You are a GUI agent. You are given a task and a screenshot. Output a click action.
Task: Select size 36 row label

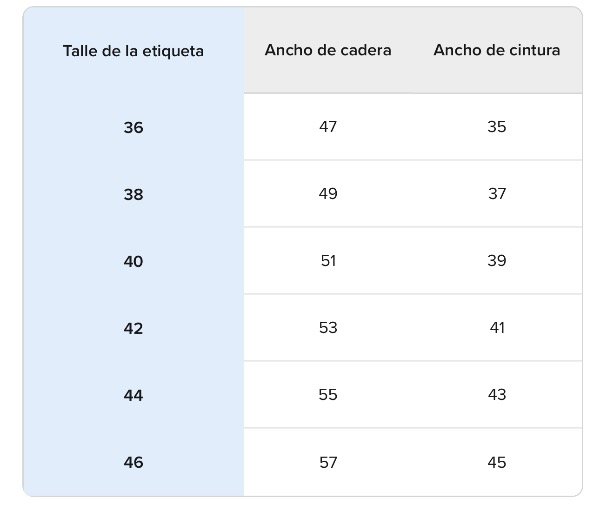pos(133,128)
